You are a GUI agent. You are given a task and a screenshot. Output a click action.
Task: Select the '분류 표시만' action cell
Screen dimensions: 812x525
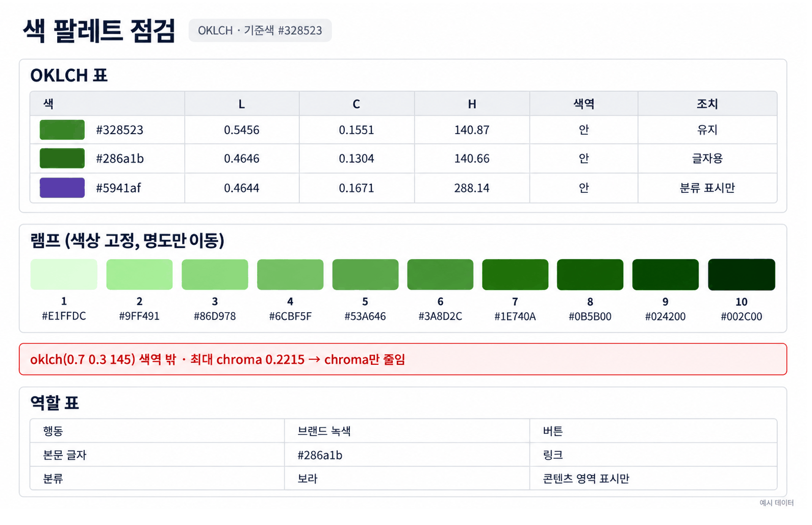coord(707,188)
